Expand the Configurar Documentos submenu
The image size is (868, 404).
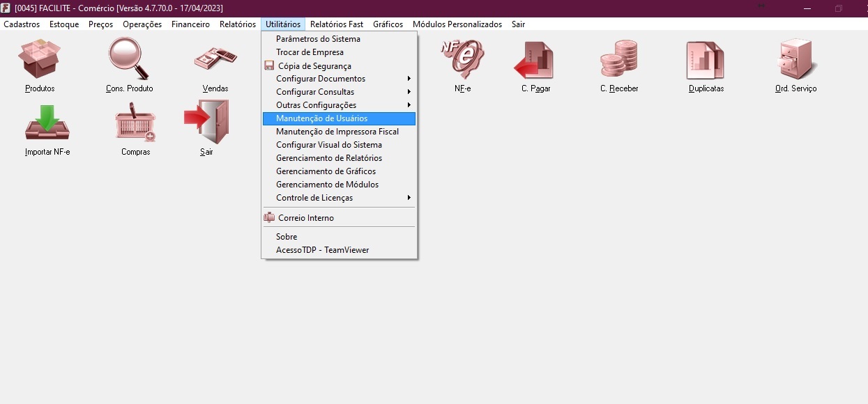click(x=339, y=79)
